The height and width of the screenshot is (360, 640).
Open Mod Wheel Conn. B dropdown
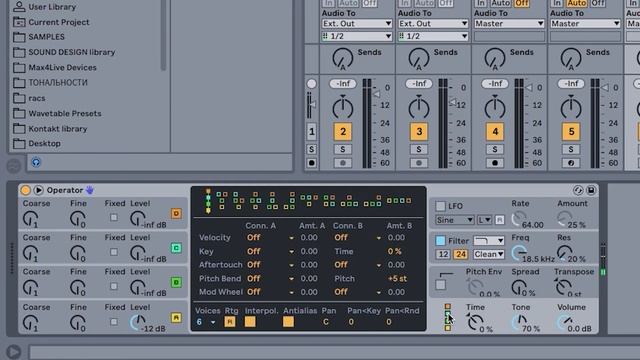358,292
